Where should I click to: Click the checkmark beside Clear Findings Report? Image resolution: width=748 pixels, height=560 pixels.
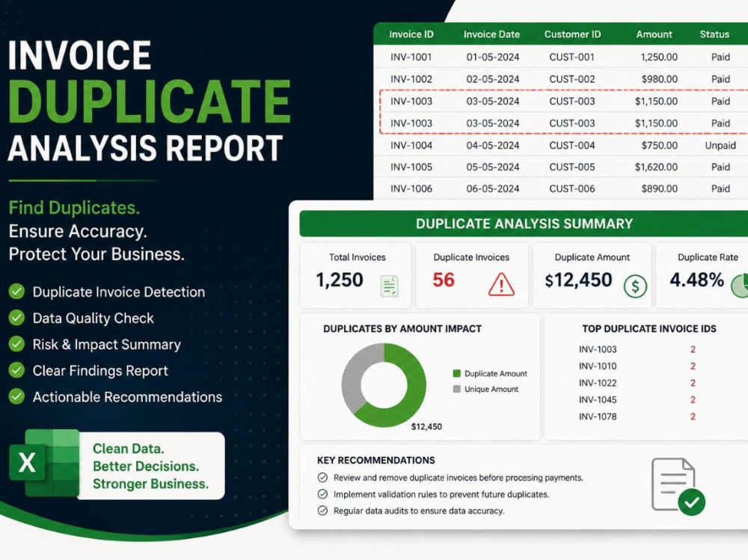click(16, 370)
